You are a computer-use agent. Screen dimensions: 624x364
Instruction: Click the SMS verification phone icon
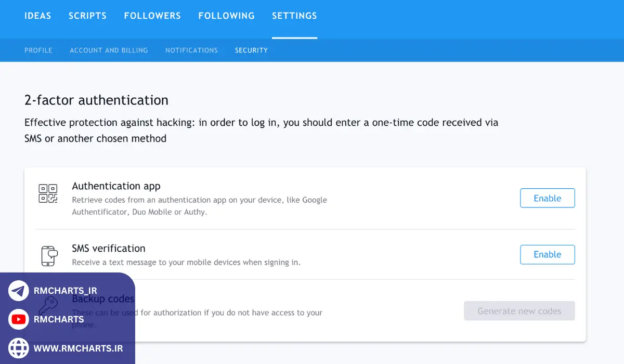coord(48,256)
